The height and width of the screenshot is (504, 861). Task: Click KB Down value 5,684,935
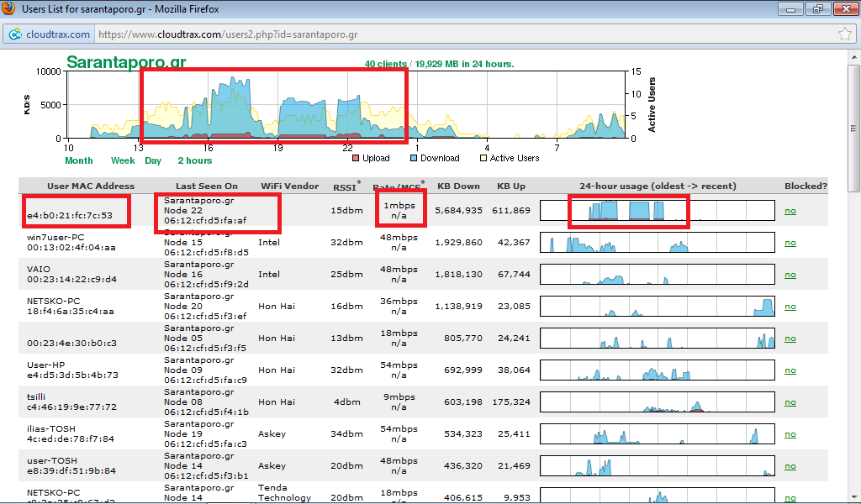coord(458,211)
